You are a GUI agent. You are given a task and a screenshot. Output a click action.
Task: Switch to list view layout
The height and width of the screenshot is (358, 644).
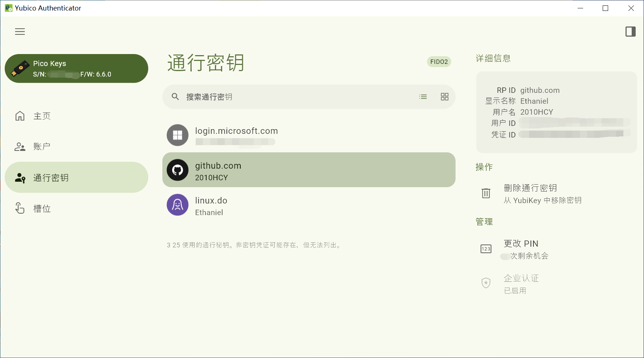(x=423, y=97)
